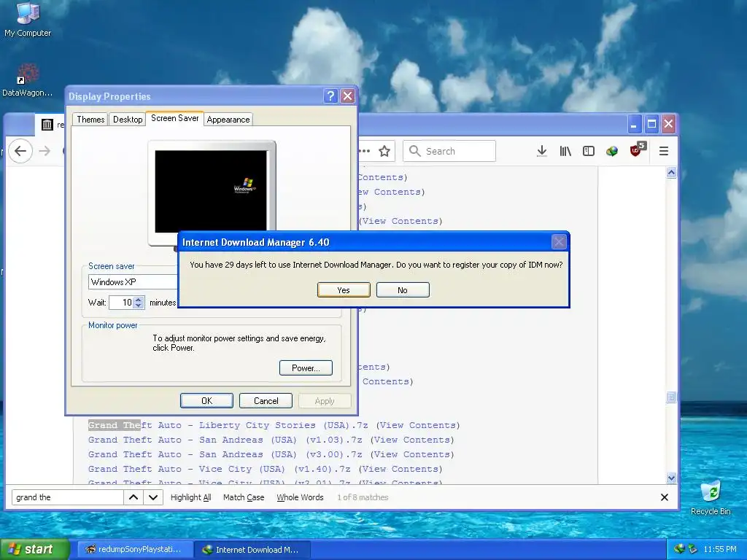Switch to the Themes tab
The image size is (747, 560).
click(90, 120)
